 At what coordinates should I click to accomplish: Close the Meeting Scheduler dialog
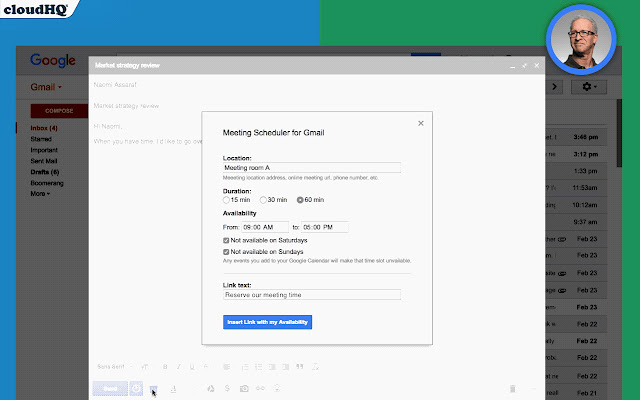click(421, 123)
